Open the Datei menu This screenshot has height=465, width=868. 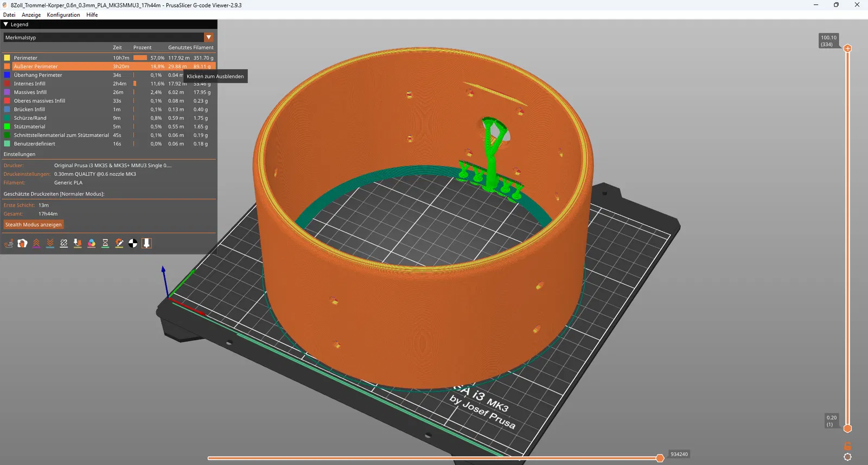point(9,15)
